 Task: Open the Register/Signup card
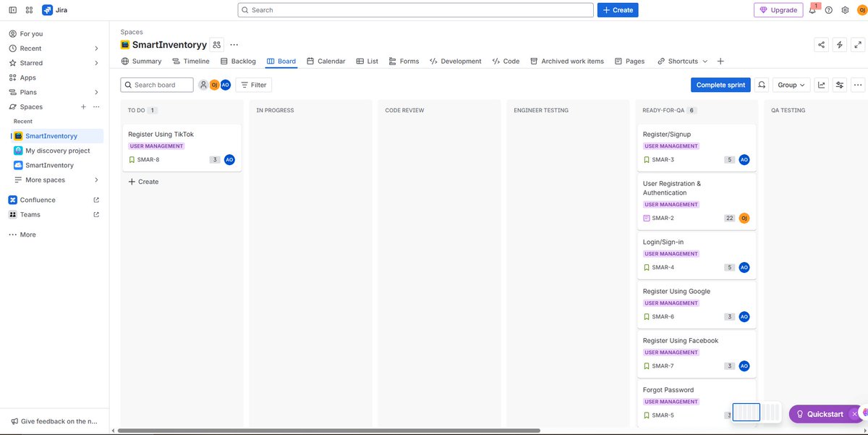click(697, 147)
